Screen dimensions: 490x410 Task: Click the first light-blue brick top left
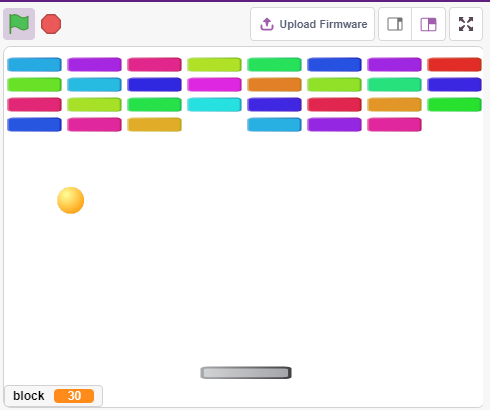[x=34, y=65]
